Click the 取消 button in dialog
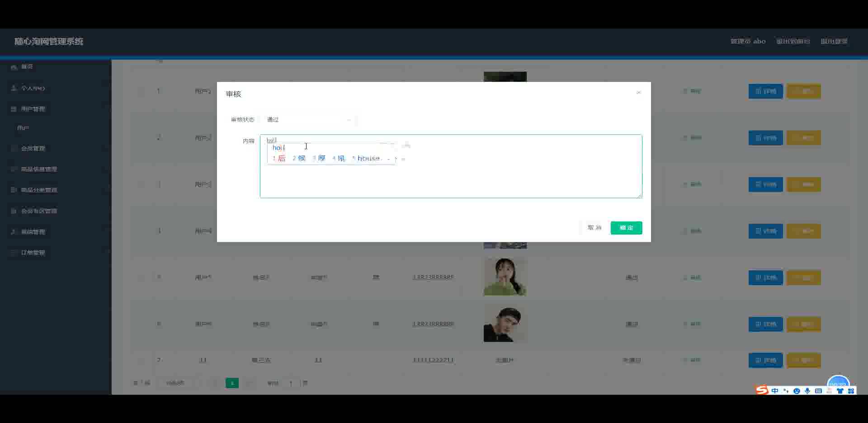The image size is (868, 423). [594, 228]
